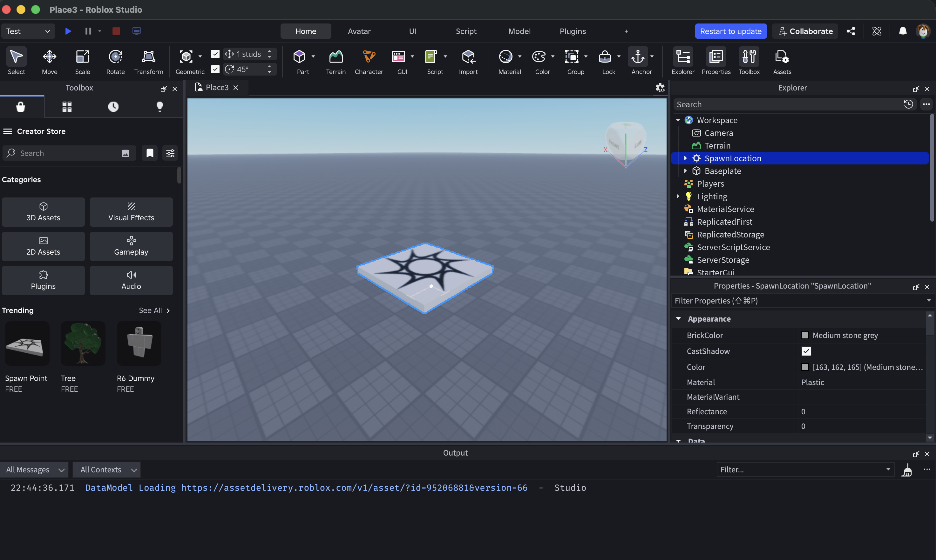
Task: Open the Assets manager
Action: click(782, 61)
